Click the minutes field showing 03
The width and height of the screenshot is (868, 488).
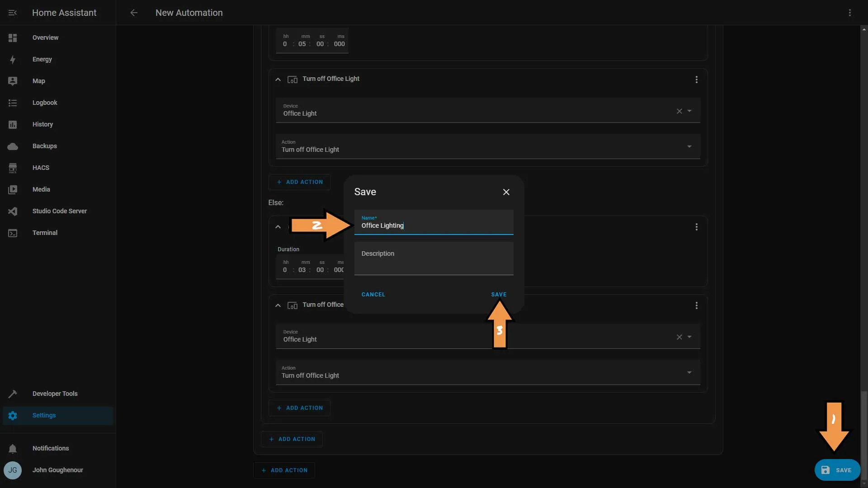302,270
